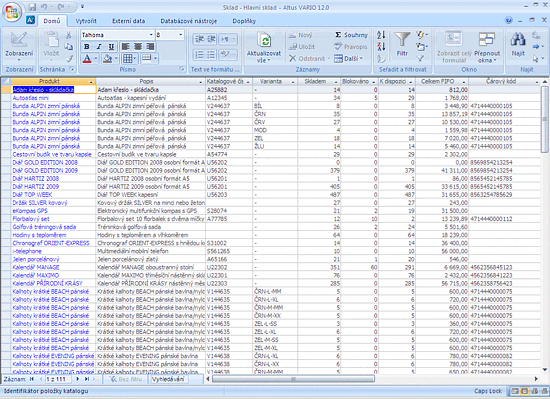Screen dimensions: 550x399
Task: Click the vertical scrollbar down arrow
Action: pyautogui.click(x=545, y=369)
